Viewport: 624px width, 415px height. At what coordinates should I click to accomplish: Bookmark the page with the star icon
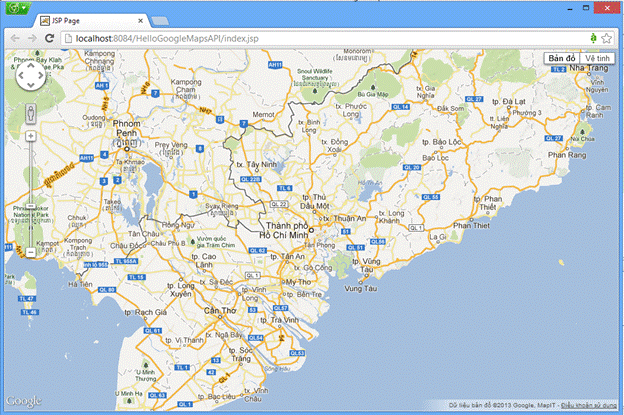(606, 38)
